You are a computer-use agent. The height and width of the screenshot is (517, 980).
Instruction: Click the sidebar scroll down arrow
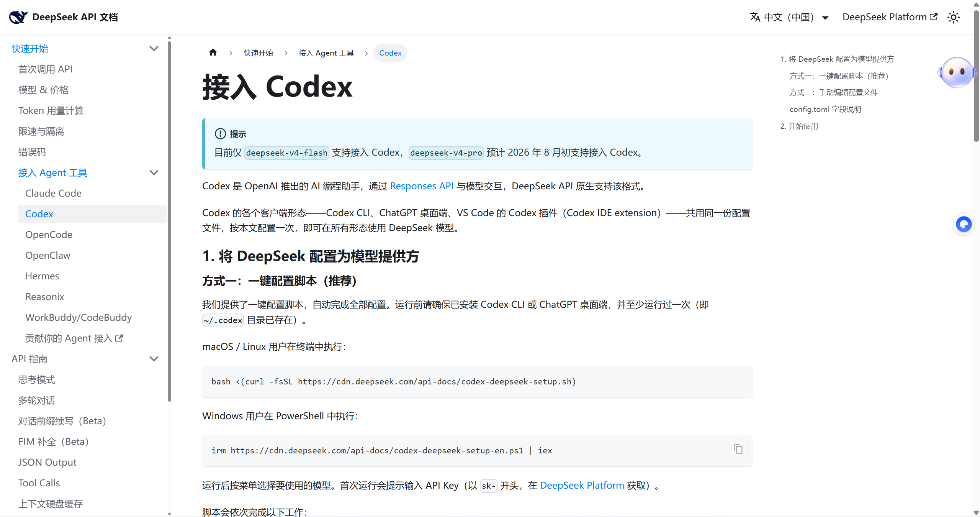169,514
